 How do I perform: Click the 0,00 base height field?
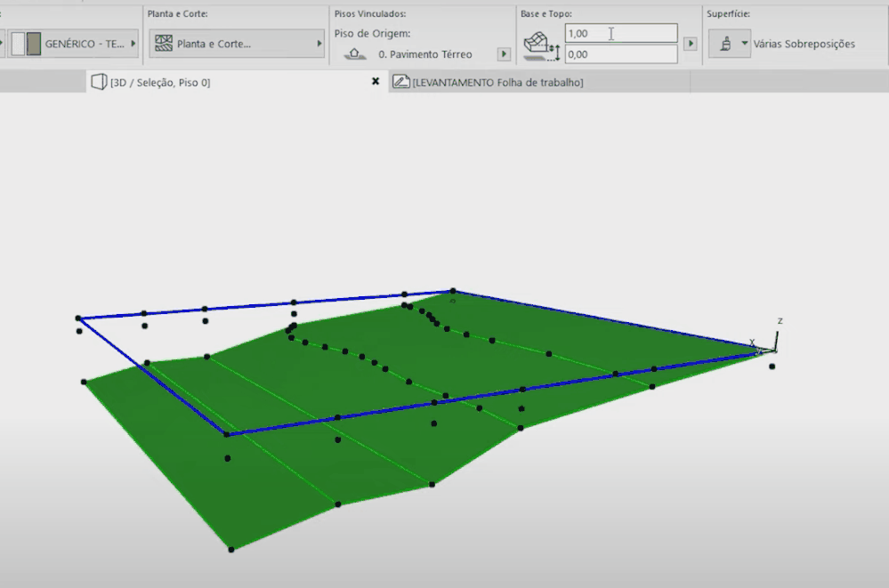pyautogui.click(x=621, y=54)
